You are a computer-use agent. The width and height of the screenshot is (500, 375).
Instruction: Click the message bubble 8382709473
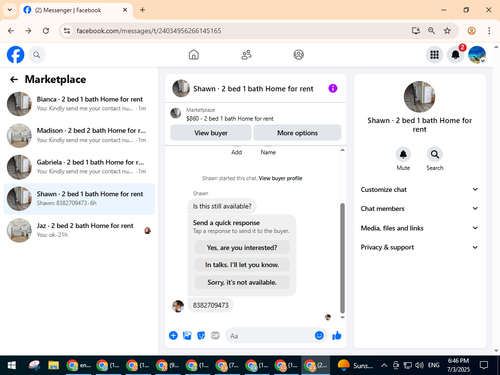pyautogui.click(x=211, y=305)
